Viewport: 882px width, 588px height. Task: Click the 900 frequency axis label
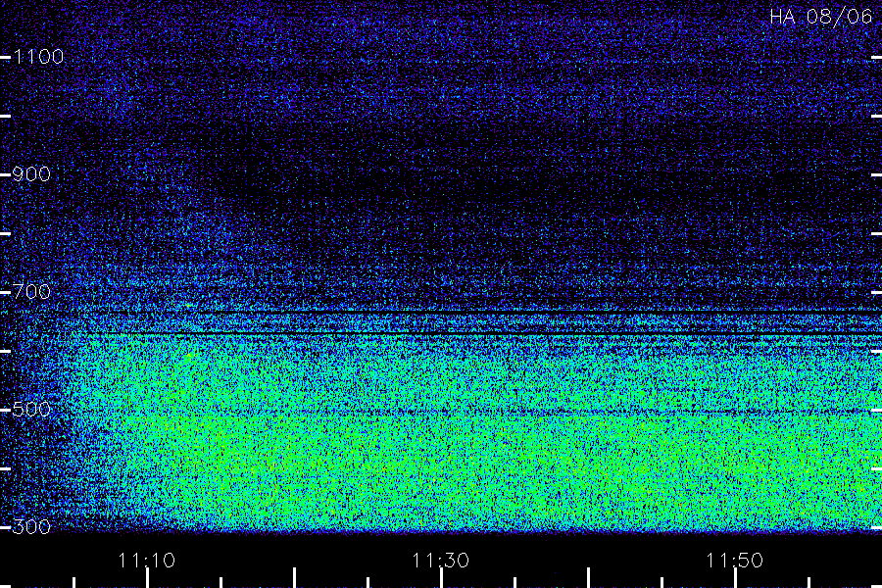point(31,174)
